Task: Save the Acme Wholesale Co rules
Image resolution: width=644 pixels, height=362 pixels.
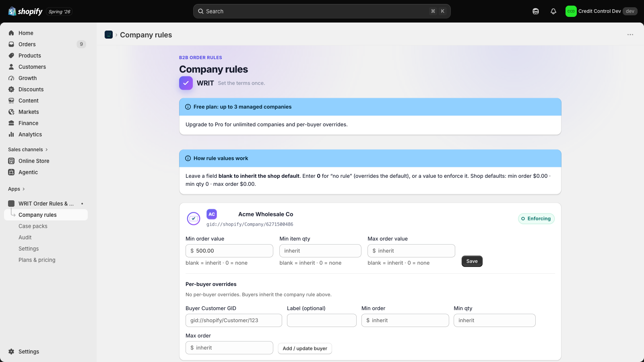Action: 472,261
